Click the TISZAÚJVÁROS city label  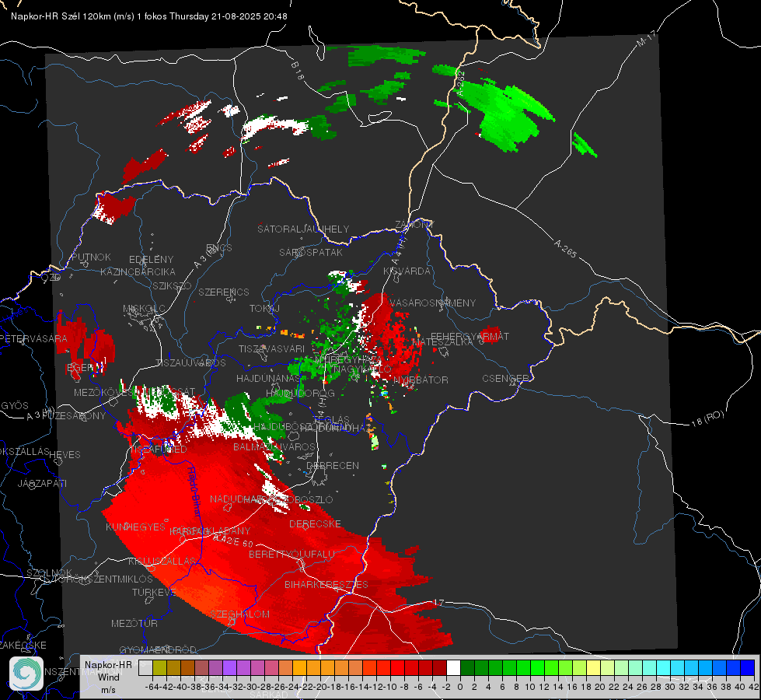point(190,363)
